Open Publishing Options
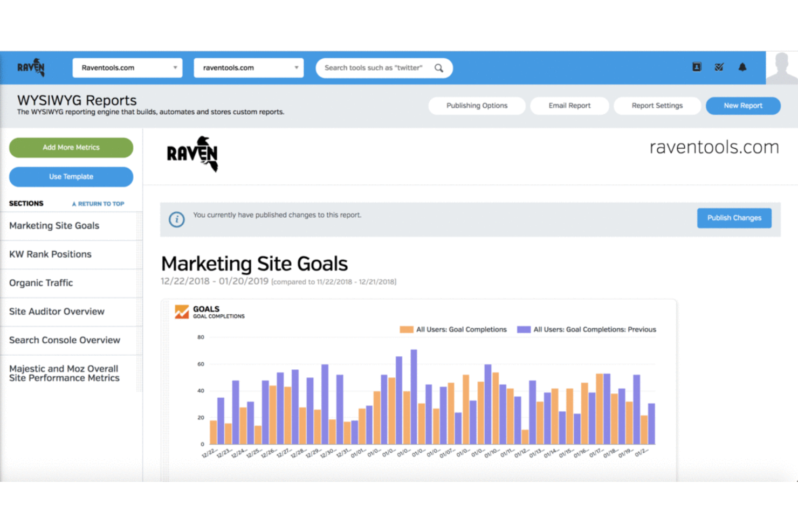798x532 pixels. coord(477,105)
